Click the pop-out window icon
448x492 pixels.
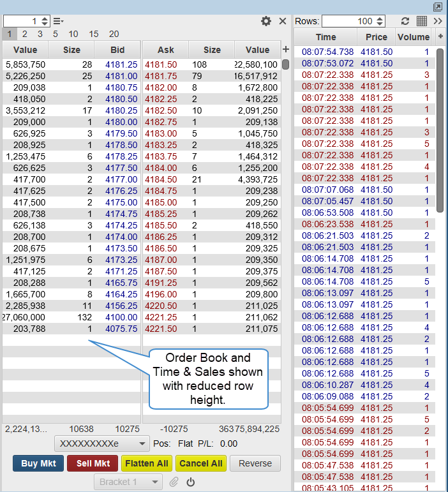point(438,6)
